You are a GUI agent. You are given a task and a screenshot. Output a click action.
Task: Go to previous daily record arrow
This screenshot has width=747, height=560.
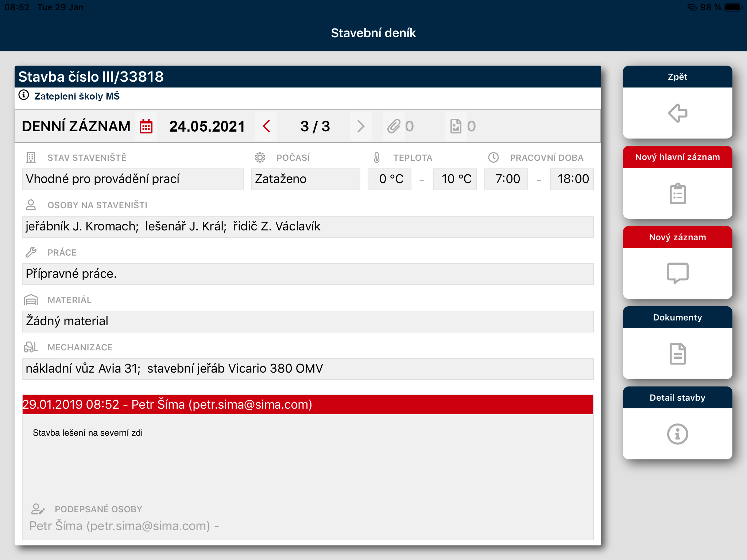pos(266,127)
